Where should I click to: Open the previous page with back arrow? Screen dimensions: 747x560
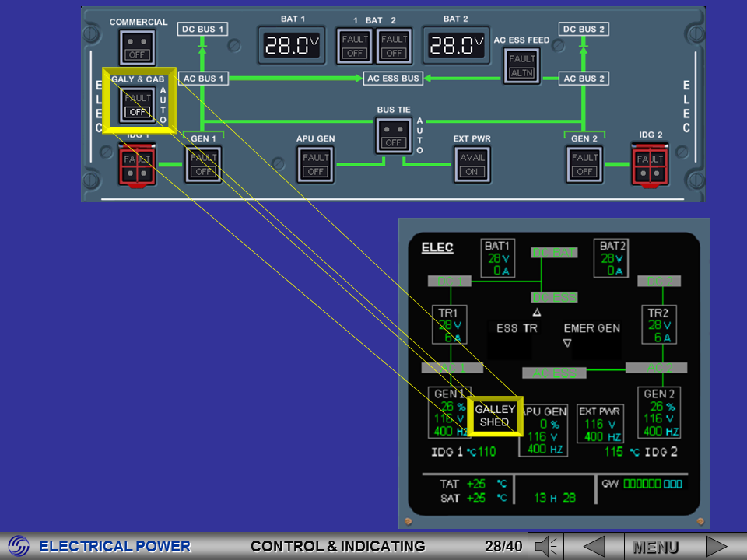point(596,545)
